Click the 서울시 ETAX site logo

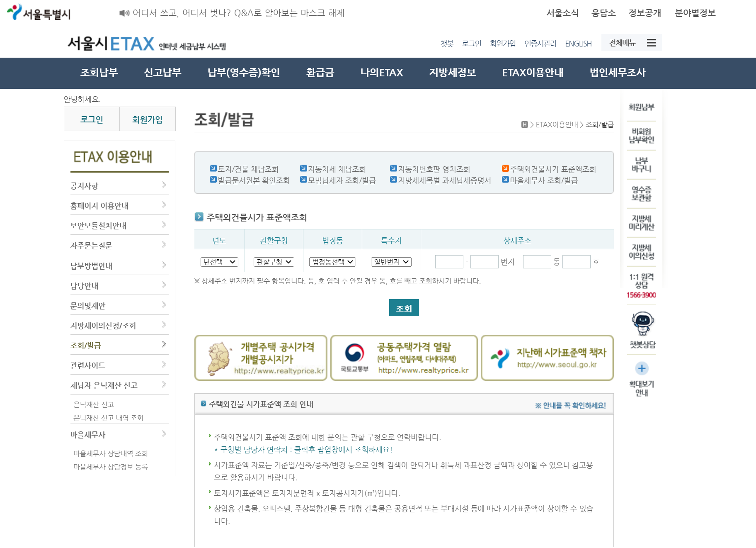pyautogui.click(x=147, y=44)
